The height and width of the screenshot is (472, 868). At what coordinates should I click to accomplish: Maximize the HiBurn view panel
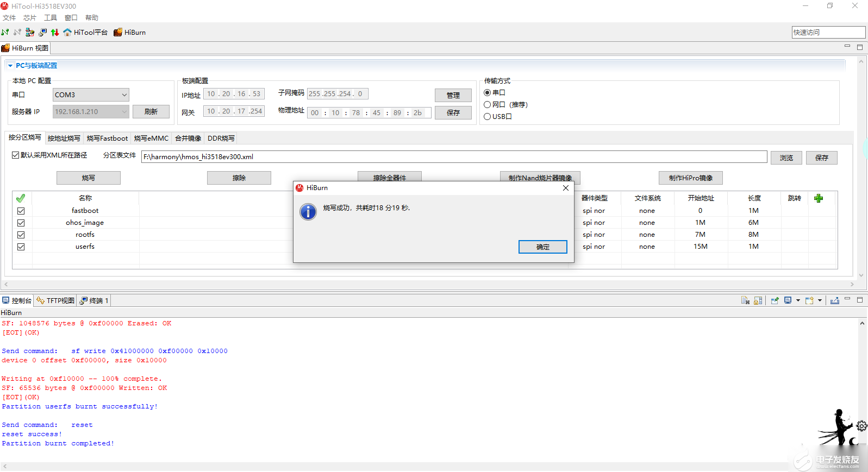coord(860,47)
